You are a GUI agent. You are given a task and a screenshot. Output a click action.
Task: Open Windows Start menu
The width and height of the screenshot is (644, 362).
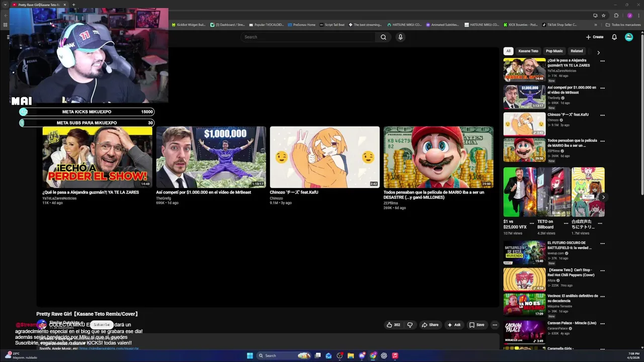pyautogui.click(x=250, y=355)
